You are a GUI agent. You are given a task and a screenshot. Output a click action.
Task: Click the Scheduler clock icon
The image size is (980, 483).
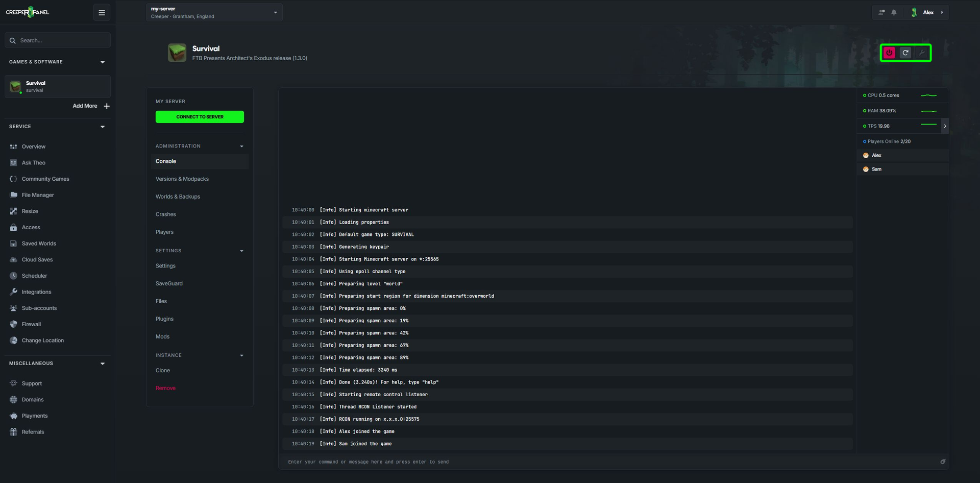[x=14, y=276]
